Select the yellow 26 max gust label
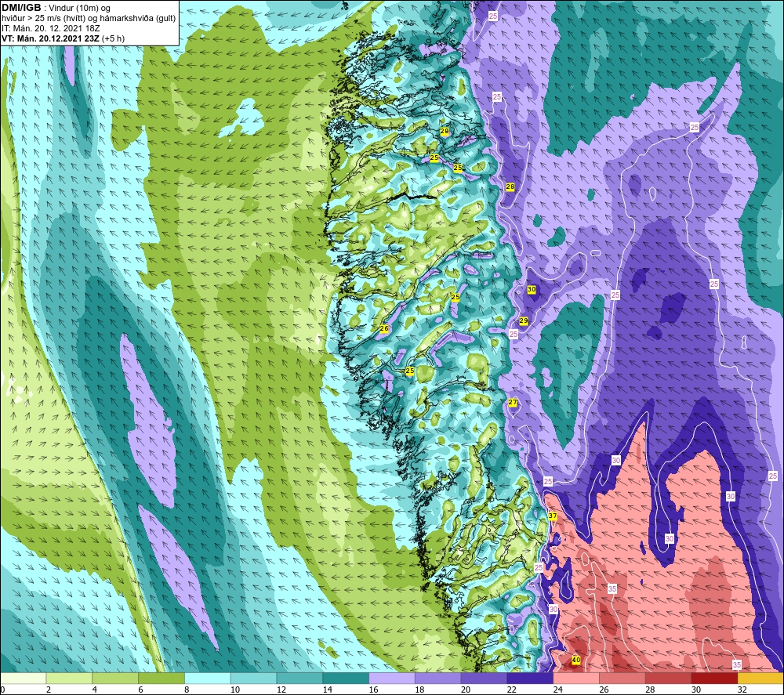The width and height of the screenshot is (784, 695). 384,329
